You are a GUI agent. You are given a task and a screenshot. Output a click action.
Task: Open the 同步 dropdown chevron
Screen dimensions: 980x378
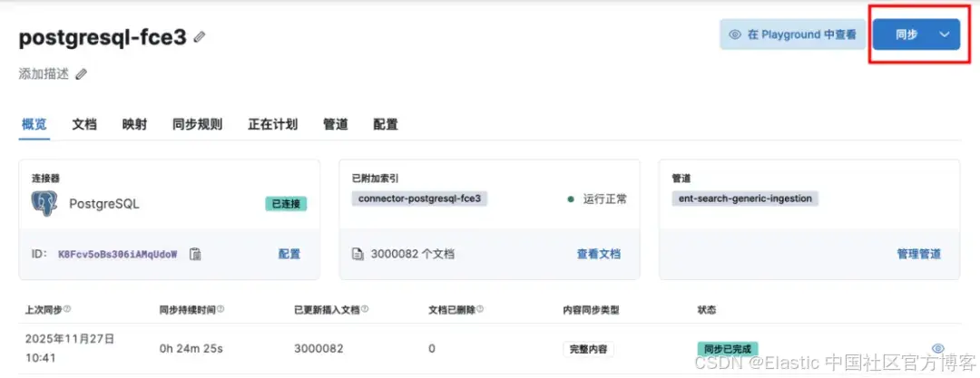[945, 35]
